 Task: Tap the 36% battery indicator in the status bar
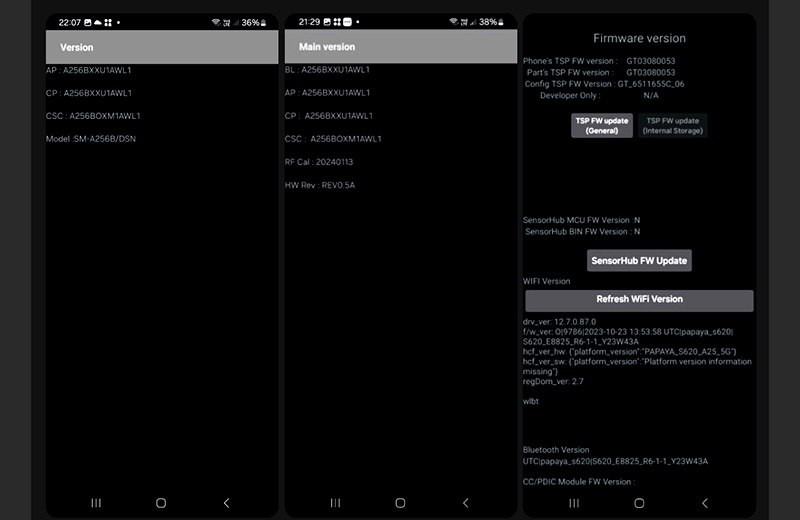pos(254,22)
